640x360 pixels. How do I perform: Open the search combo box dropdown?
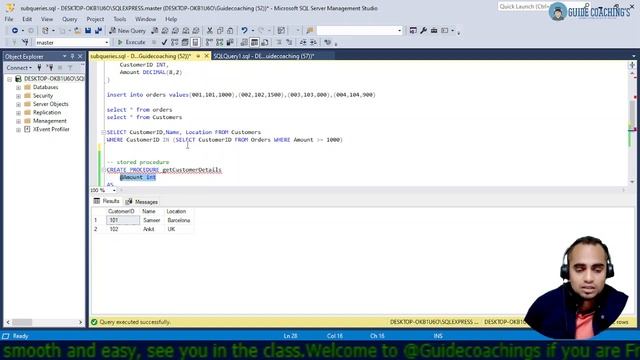tap(399, 31)
